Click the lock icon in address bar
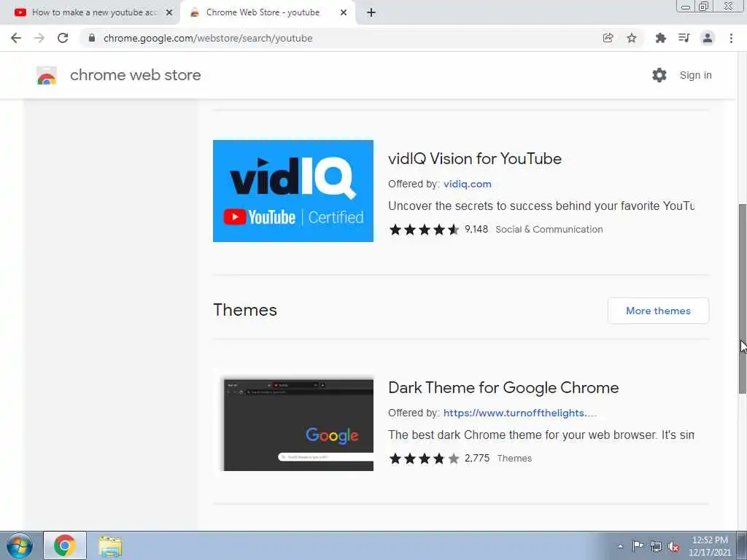The image size is (747, 560). click(x=92, y=38)
